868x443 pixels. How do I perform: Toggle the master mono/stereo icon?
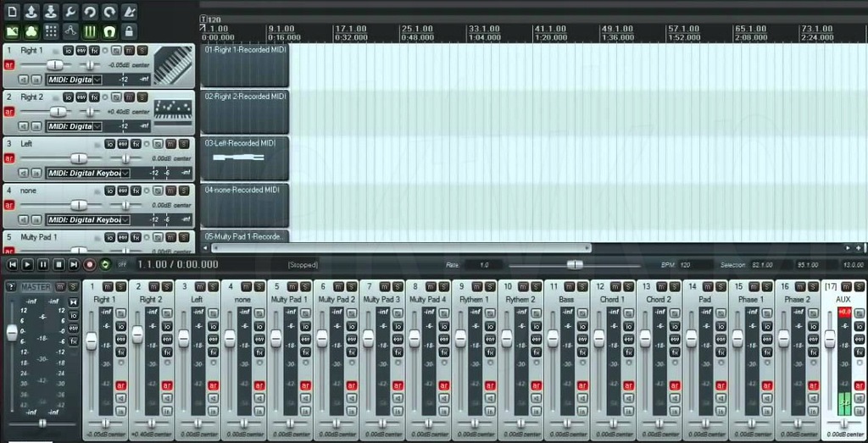(74, 302)
